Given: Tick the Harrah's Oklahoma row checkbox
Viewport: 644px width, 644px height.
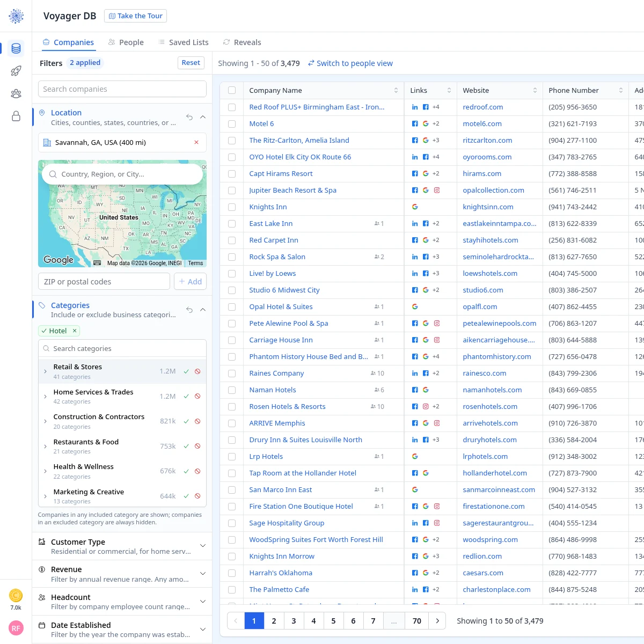Looking at the screenshot, I should click(232, 573).
